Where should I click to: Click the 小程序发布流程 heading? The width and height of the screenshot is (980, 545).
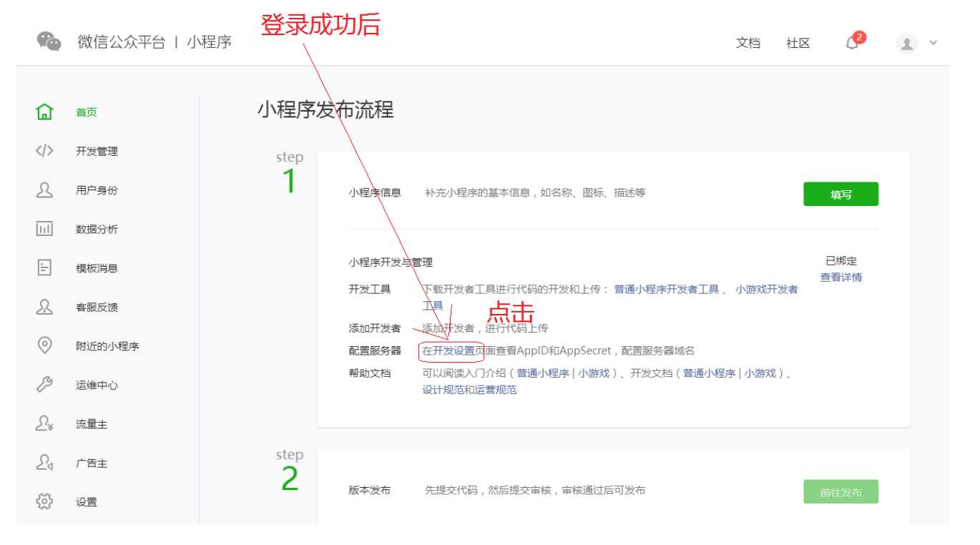pos(325,110)
